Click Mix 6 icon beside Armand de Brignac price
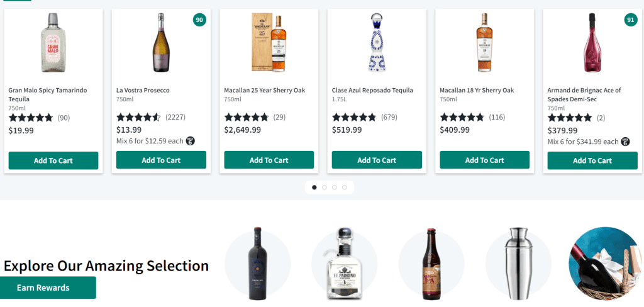This screenshot has height=307, width=644. click(x=625, y=142)
